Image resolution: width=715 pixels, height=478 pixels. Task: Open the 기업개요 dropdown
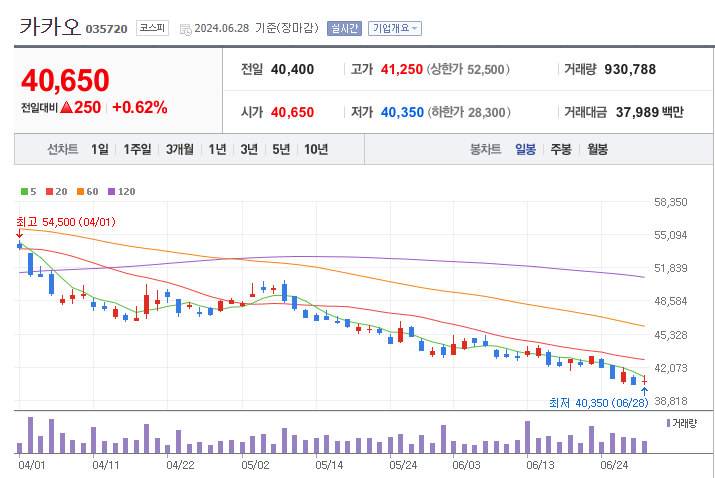394,28
